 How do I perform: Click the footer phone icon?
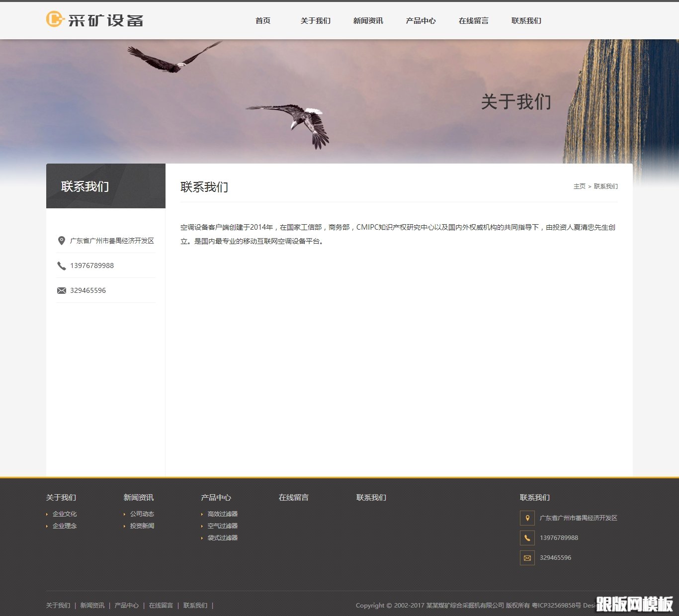click(527, 537)
